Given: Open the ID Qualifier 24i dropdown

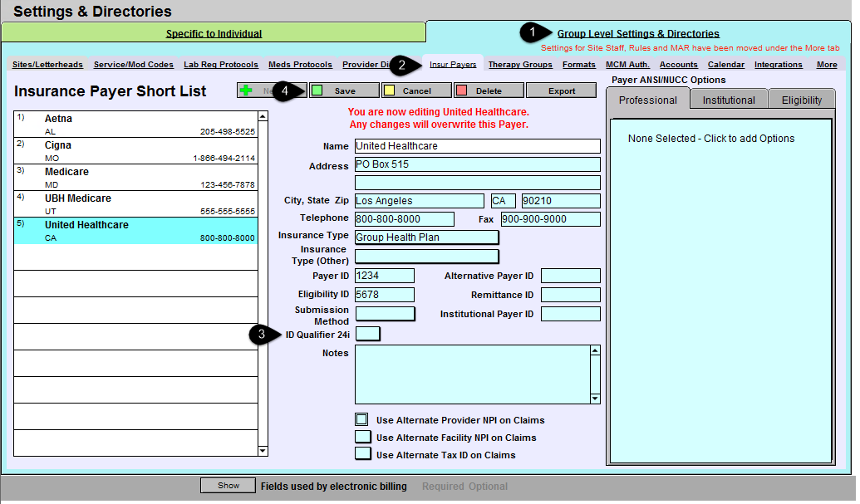Looking at the screenshot, I should pyautogui.click(x=367, y=334).
